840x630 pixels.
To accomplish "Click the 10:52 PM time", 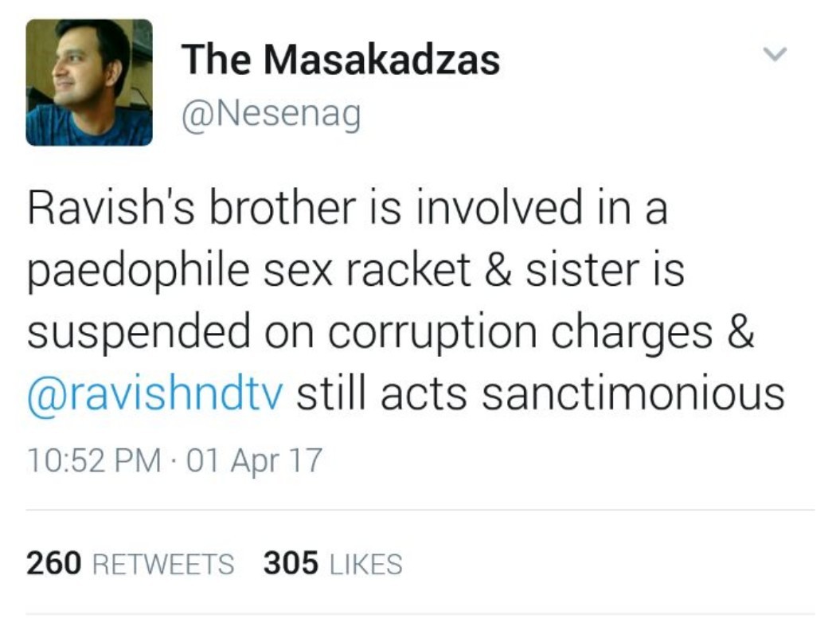I will 94,461.
